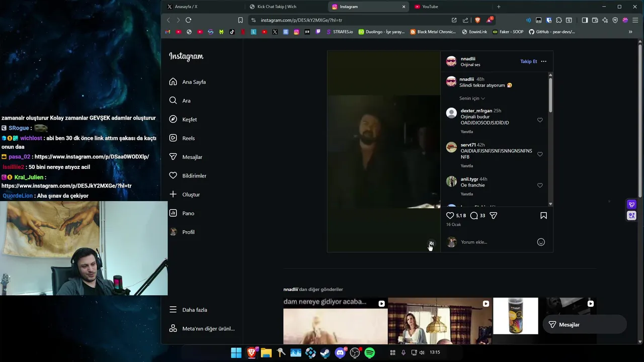Open the 'dam nereye gidiyor acaba' thumbnail

pyautogui.click(x=335, y=321)
